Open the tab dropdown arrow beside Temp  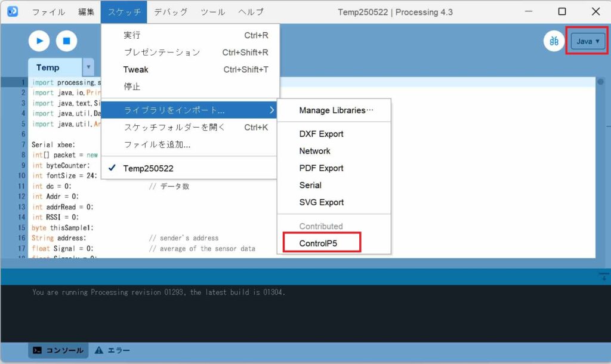point(88,67)
